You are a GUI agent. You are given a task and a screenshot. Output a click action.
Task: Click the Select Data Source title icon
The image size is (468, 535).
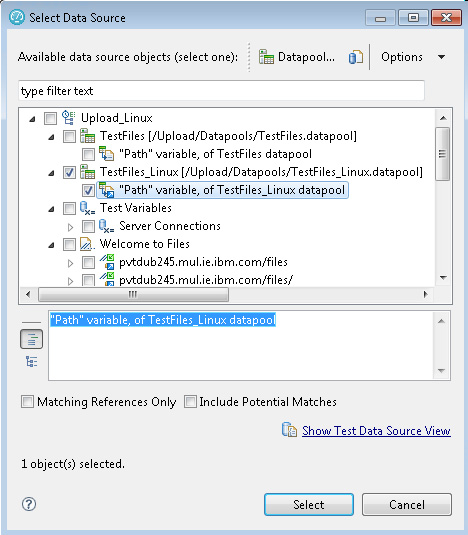pos(17,17)
